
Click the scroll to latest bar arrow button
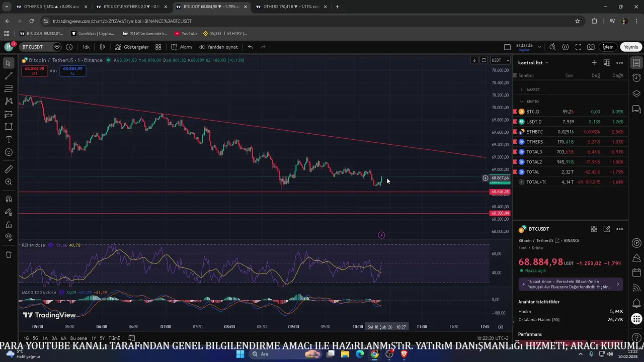click(x=474, y=60)
